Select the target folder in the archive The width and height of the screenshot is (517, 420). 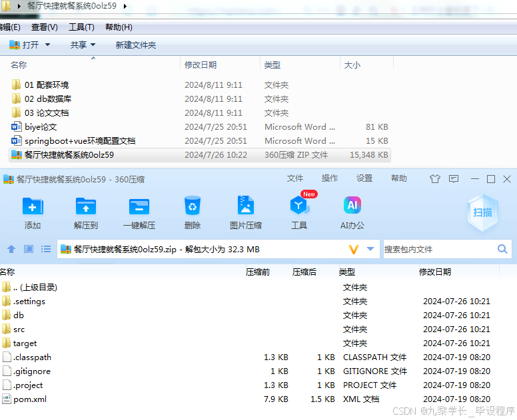point(19,343)
